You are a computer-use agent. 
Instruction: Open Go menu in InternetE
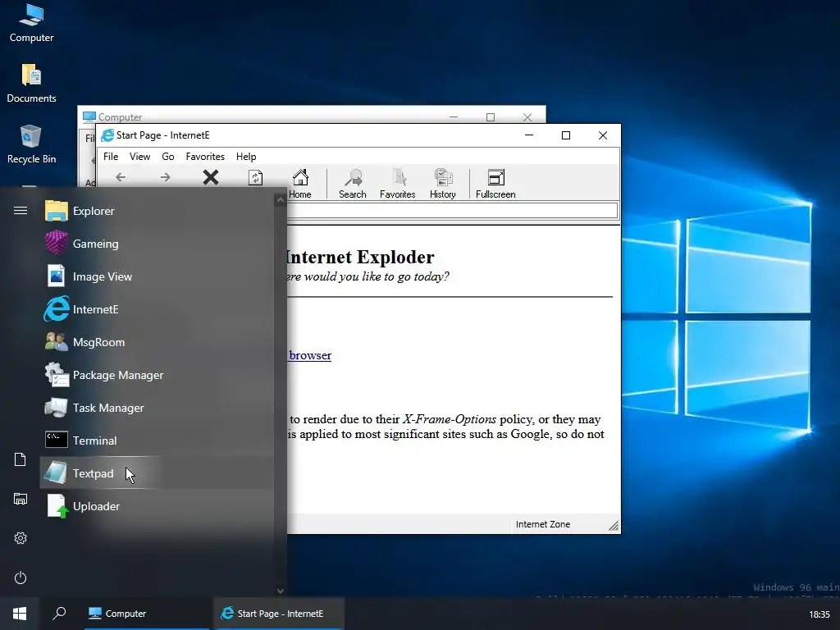pos(168,157)
